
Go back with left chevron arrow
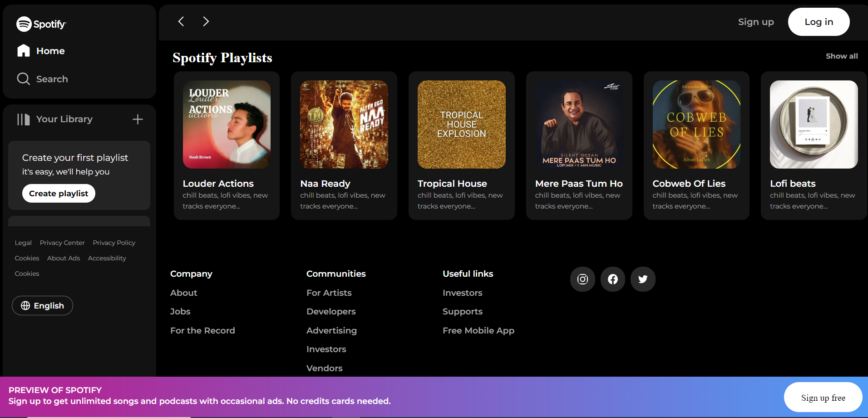(x=181, y=21)
